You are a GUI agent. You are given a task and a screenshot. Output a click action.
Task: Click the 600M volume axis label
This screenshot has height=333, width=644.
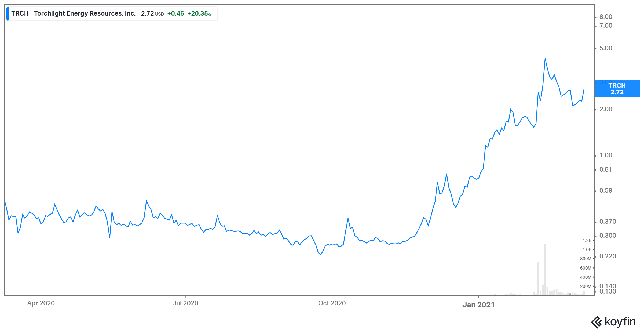[x=586, y=268]
